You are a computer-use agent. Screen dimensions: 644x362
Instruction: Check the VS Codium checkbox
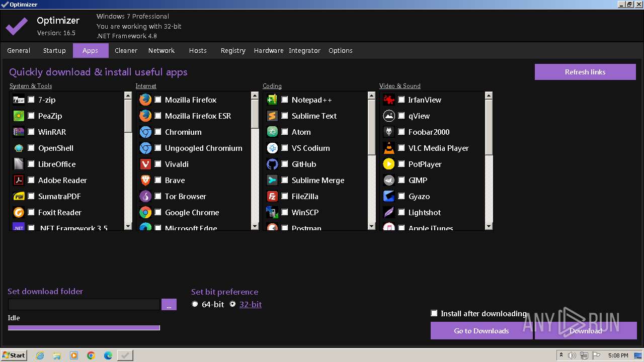(x=285, y=148)
